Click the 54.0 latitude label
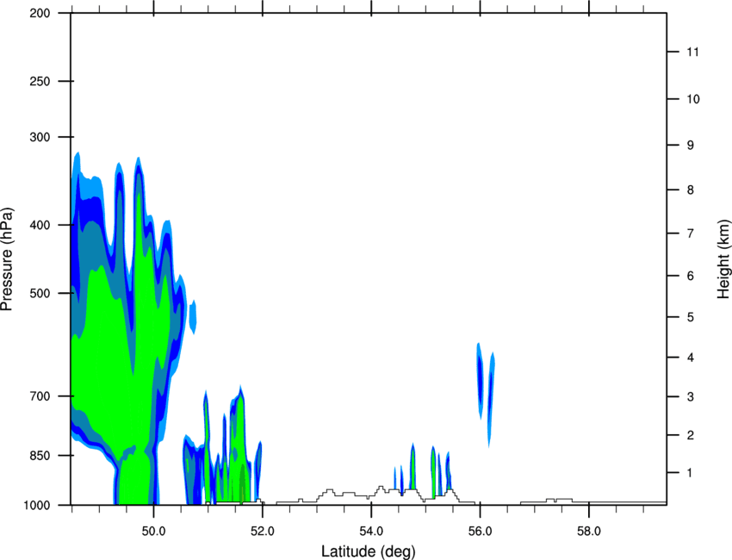Image resolution: width=732 pixels, height=560 pixels. pos(371,532)
